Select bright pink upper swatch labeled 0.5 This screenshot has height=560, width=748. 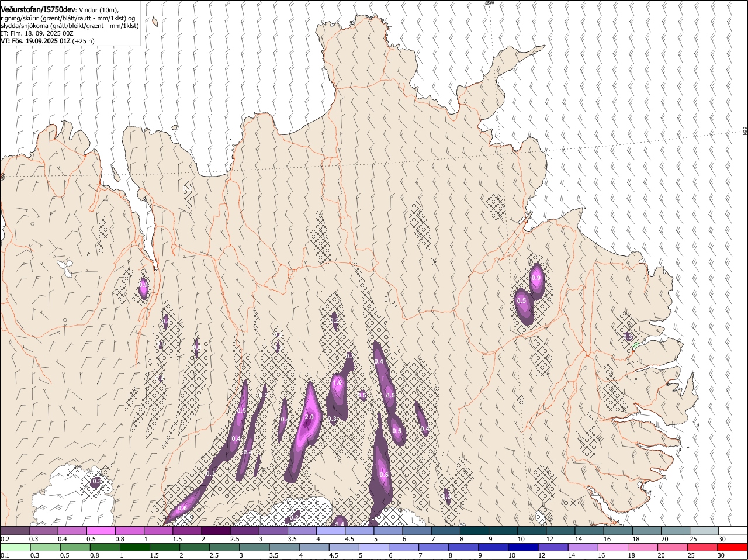click(x=101, y=530)
